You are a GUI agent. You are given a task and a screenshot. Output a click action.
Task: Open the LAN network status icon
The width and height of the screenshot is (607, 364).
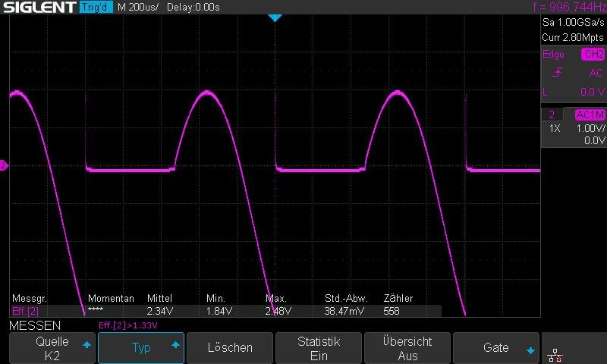point(555,352)
